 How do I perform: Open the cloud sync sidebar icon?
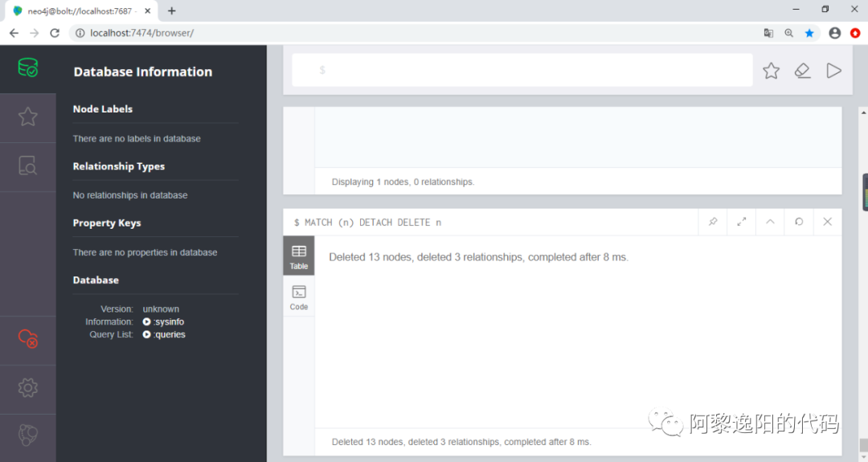27,338
